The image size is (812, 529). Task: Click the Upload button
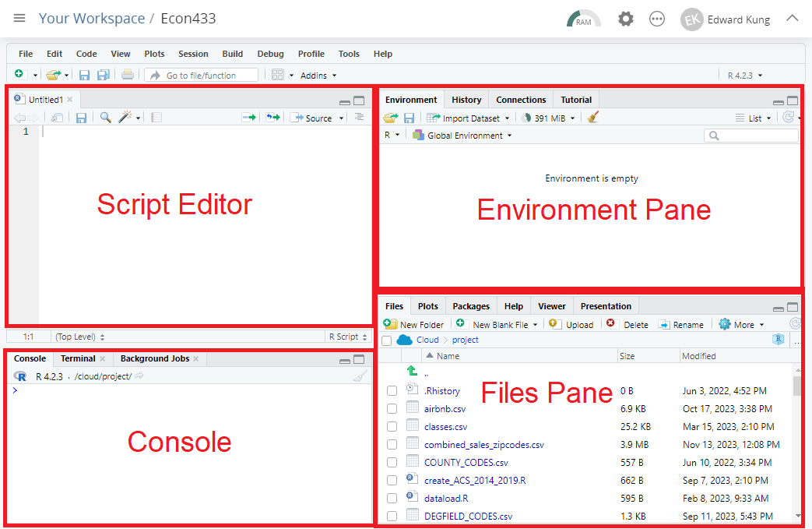click(x=571, y=324)
